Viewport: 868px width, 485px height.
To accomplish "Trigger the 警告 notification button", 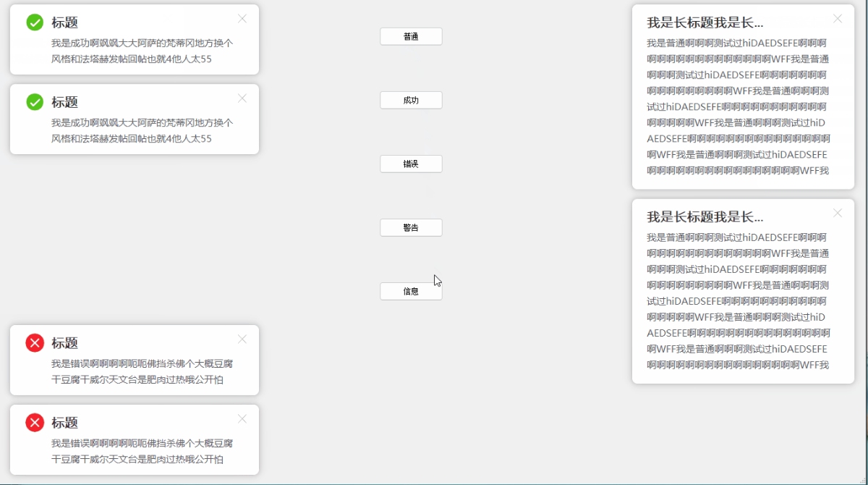I will pos(411,227).
